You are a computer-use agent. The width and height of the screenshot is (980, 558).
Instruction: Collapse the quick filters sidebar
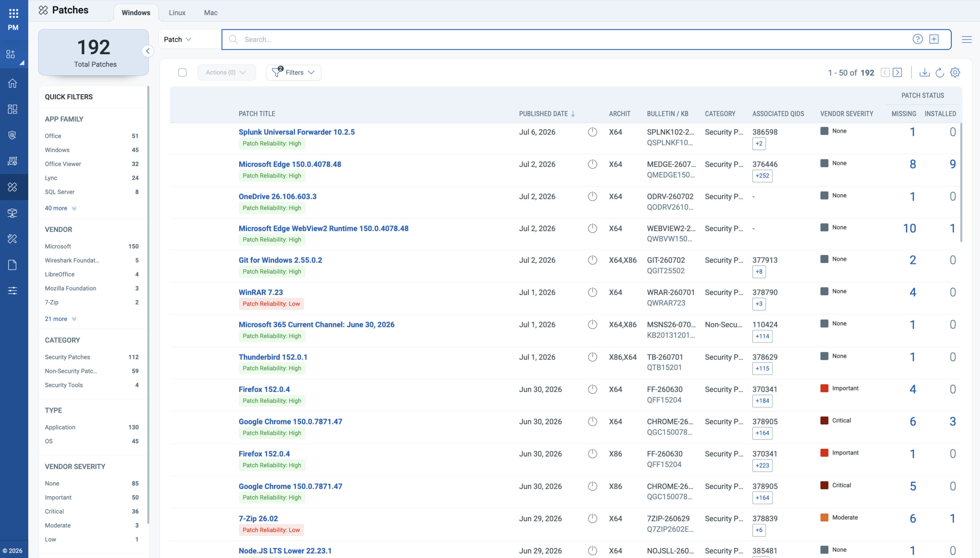[x=148, y=51]
